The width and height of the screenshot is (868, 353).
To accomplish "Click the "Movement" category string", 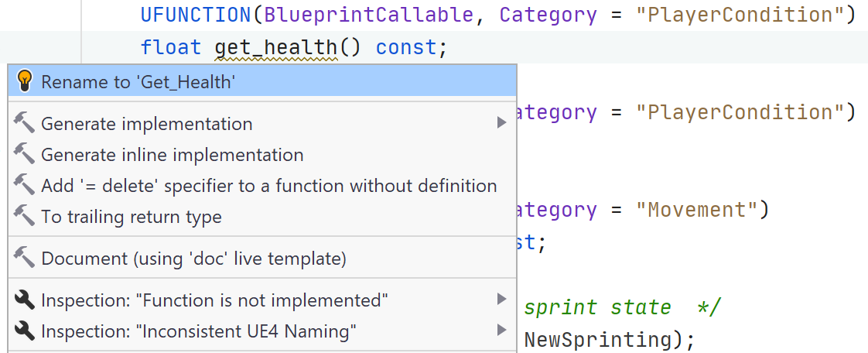I will pyautogui.click(x=696, y=210).
